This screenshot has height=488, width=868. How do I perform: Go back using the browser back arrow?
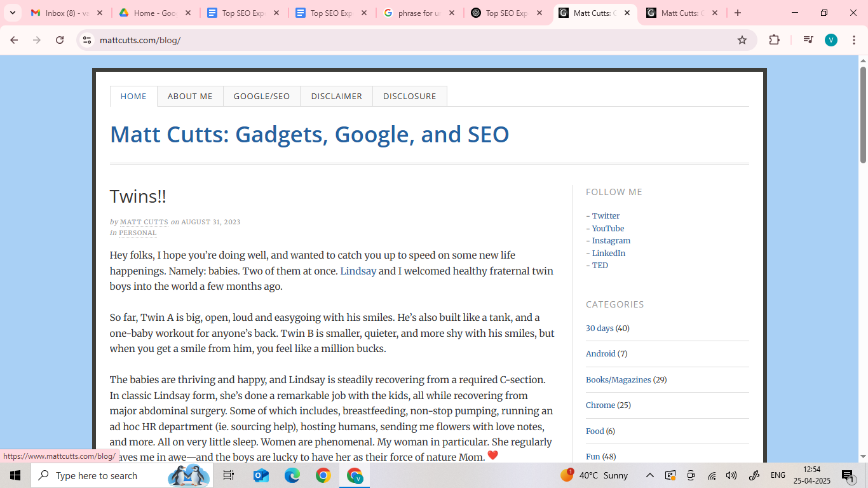(x=14, y=40)
